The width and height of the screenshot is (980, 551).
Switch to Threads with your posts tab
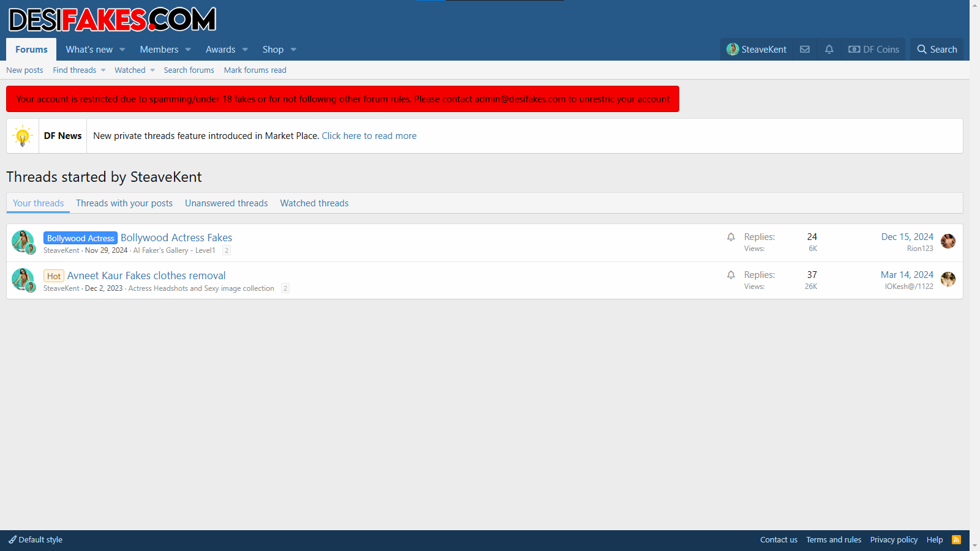(x=124, y=203)
